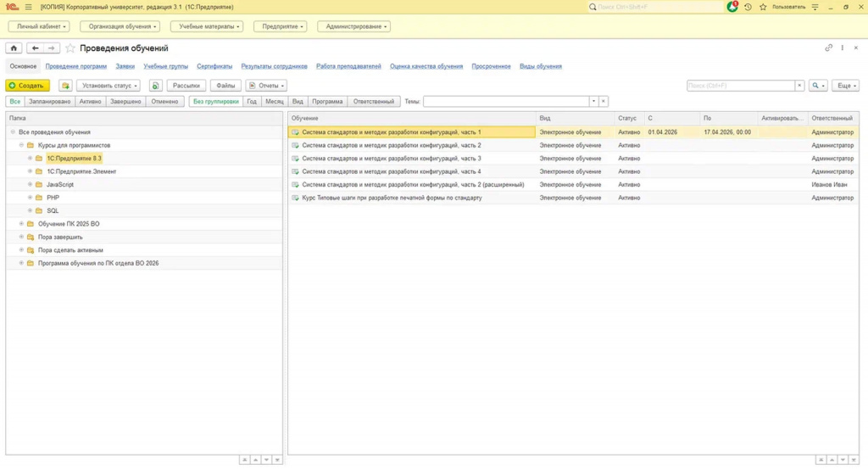Navigate forward with the right arrow
The height and width of the screenshot is (470, 868).
[x=51, y=48]
